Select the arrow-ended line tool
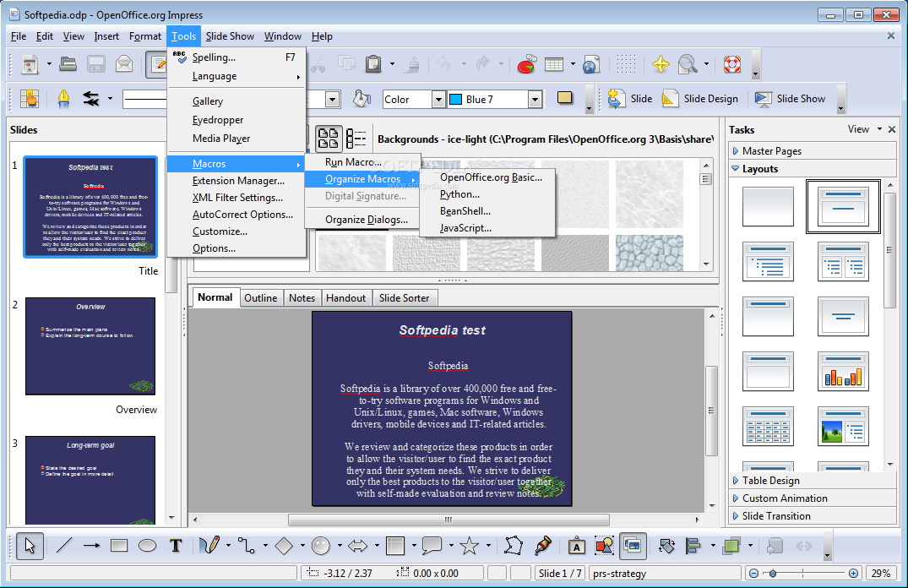Image resolution: width=908 pixels, height=588 pixels. (x=91, y=546)
